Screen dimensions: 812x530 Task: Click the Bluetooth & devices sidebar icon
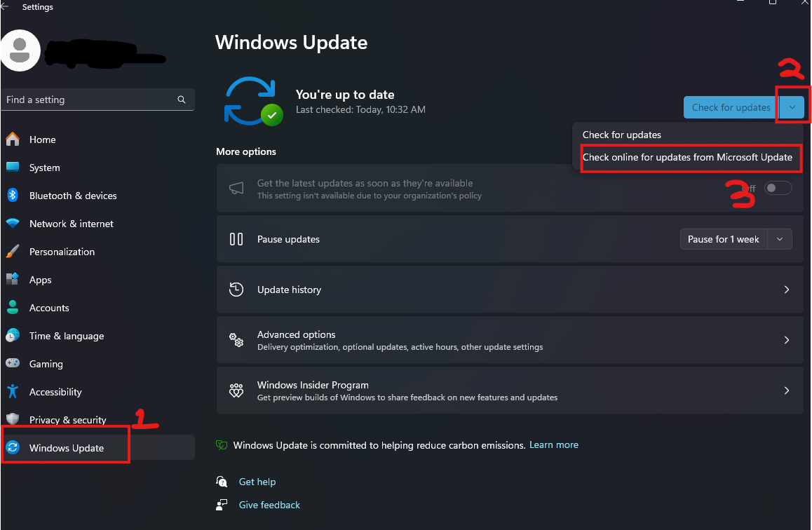point(13,196)
